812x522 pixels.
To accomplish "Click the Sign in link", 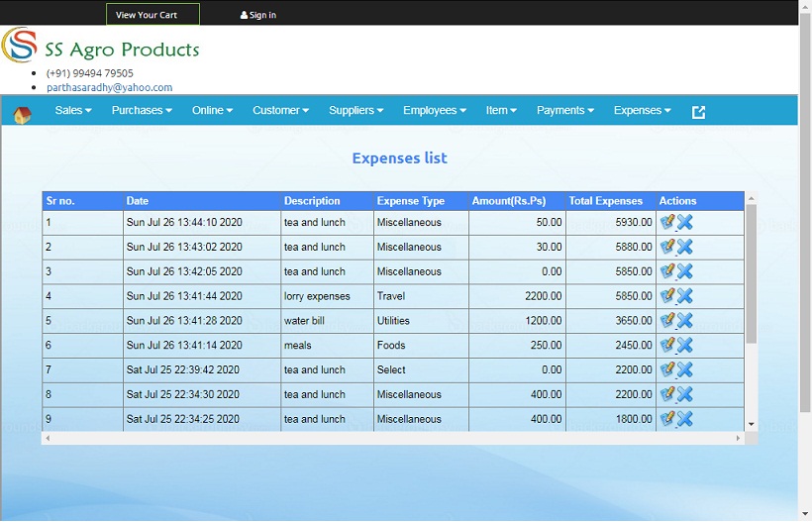I will (x=257, y=15).
